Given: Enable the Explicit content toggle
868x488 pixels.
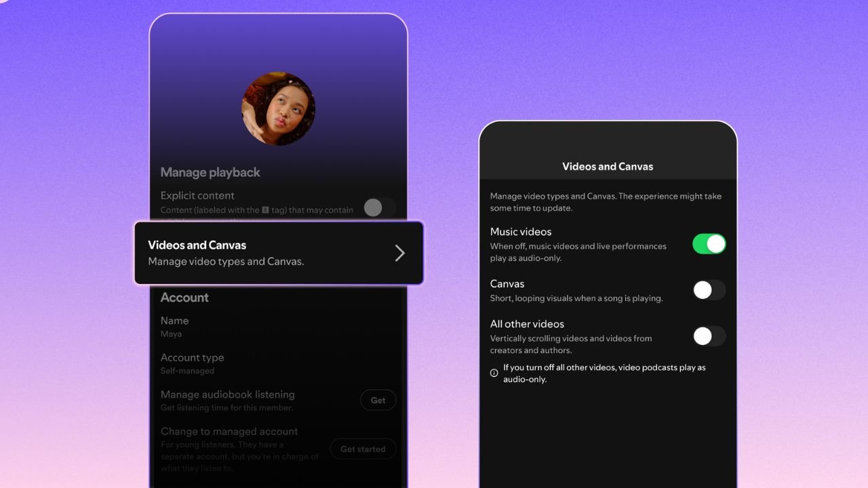Looking at the screenshot, I should tap(379, 207).
